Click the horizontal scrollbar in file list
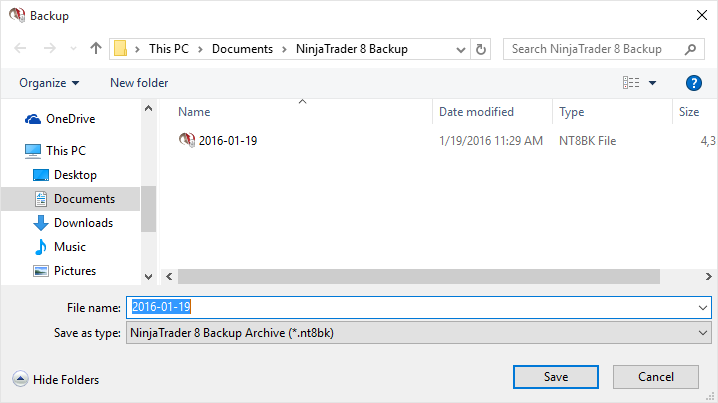This screenshot has height=403, width=718. (420, 276)
